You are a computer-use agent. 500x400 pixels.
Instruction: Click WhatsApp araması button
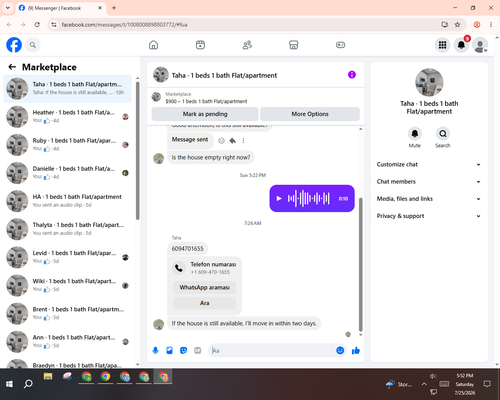pos(205,287)
